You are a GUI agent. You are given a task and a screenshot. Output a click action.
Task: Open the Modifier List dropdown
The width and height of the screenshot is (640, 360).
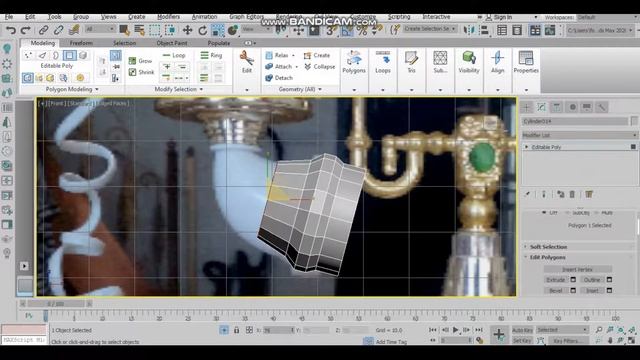click(x=580, y=135)
